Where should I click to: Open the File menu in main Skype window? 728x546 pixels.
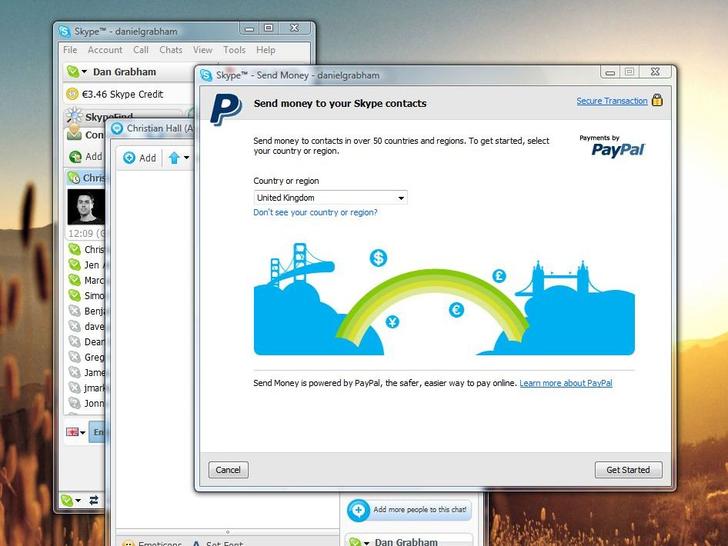(70, 50)
